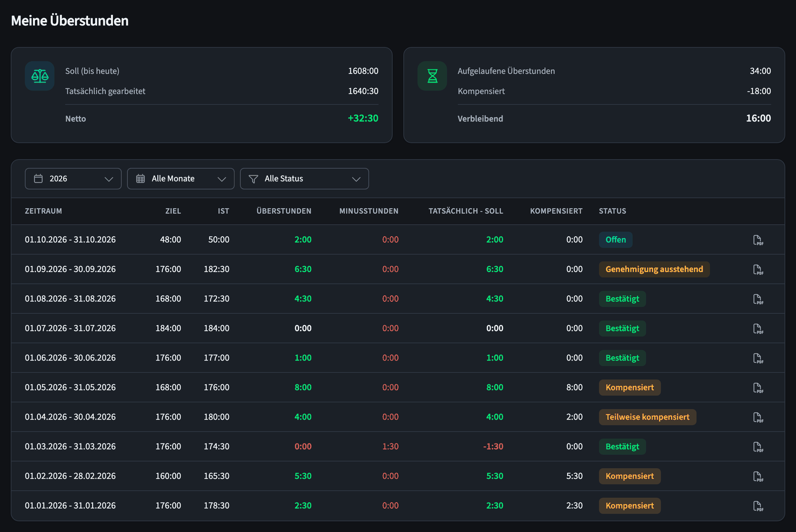Click the hourglass overtime icon
The width and height of the screenshot is (796, 532).
click(432, 76)
